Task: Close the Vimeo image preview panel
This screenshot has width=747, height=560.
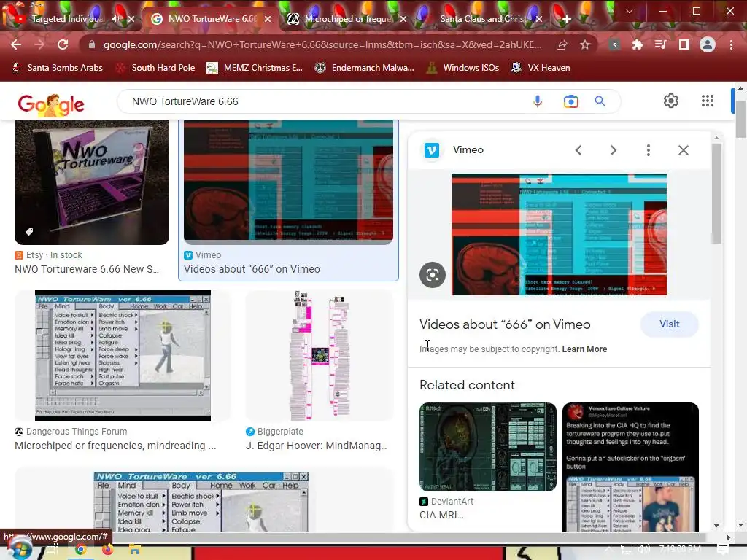Action: [683, 150]
